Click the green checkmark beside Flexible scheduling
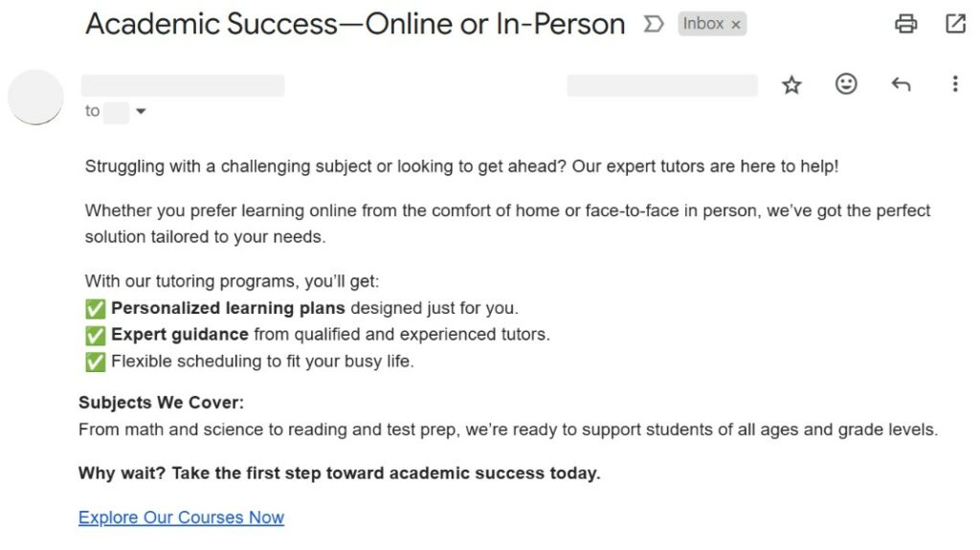 click(95, 362)
